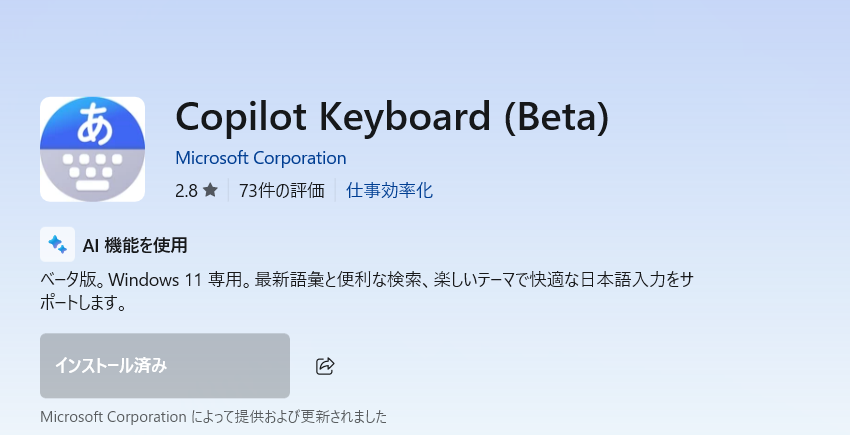
Task: Click the star icon next to 2.8
Action: point(210,190)
